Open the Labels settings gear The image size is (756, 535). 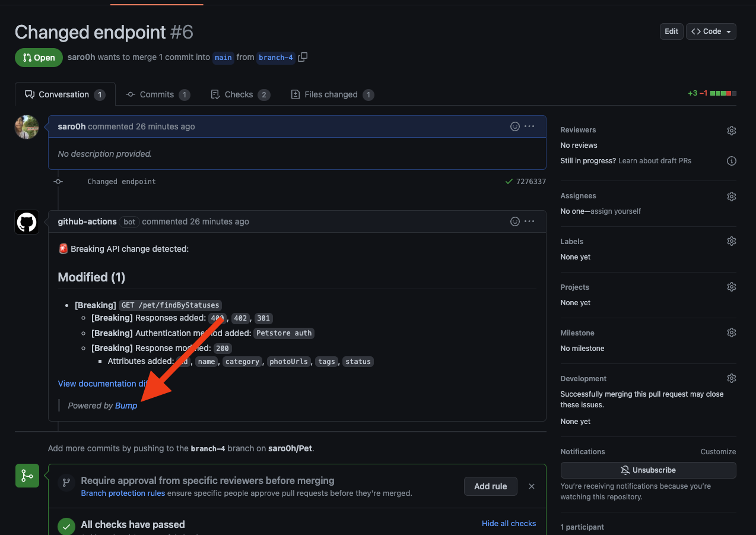click(731, 241)
